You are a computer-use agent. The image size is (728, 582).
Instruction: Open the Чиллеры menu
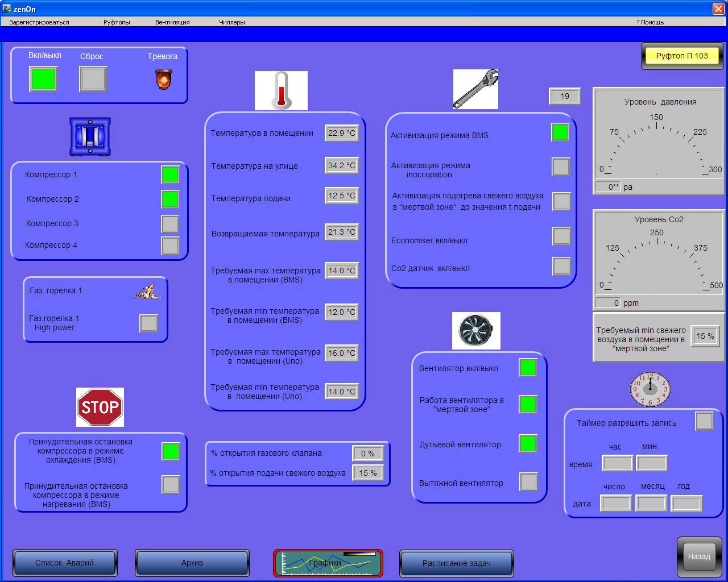tap(232, 22)
